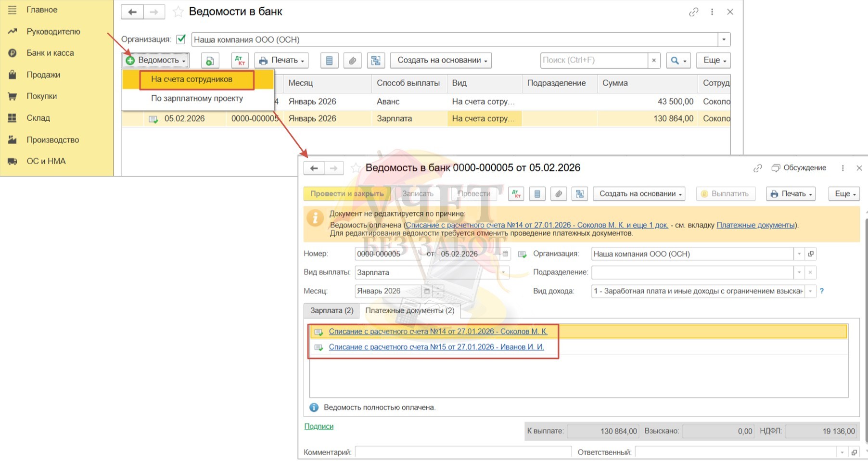Open the Обсуждение discussion panel
Viewport: 868px width, 461px height.
coord(799,168)
